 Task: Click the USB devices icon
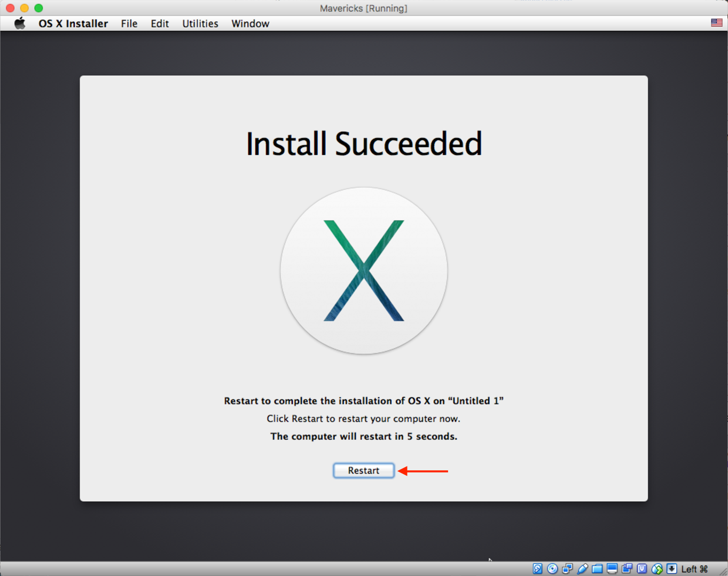[582, 569]
